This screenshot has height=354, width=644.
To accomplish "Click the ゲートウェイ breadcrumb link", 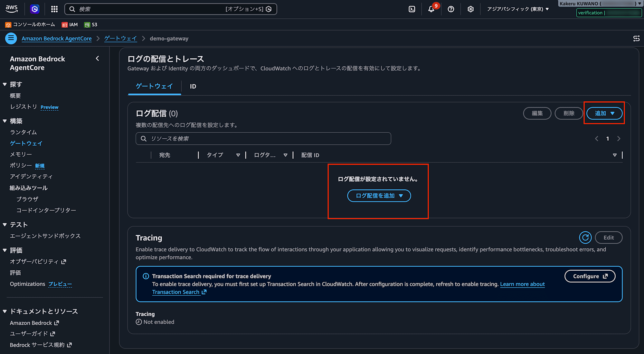I will pos(120,39).
